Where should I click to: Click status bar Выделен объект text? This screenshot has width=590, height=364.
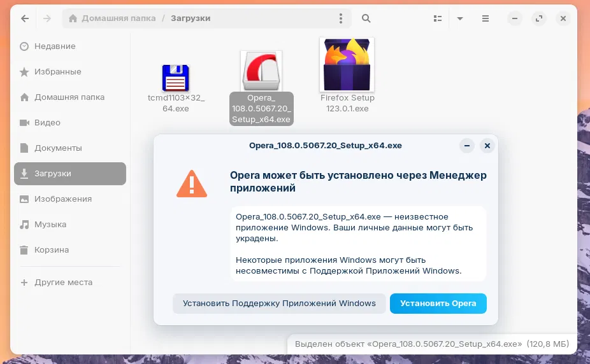coord(432,344)
